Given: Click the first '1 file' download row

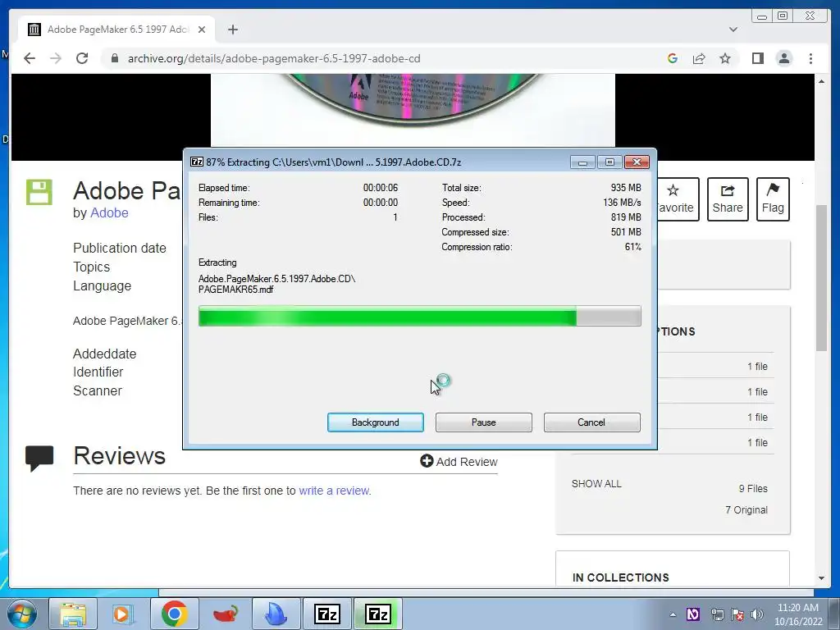Looking at the screenshot, I should click(x=757, y=367).
